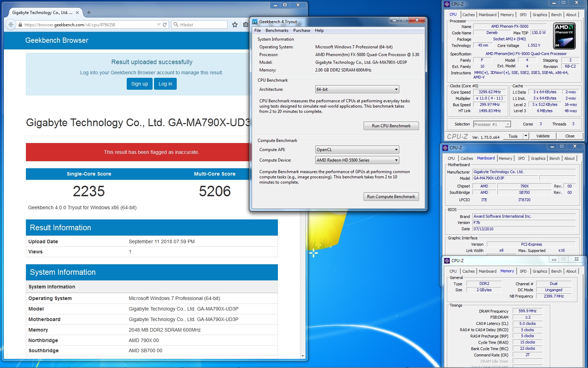Viewport: 588px width, 368px height.
Task: Open the URL history dropdown arrow
Action: (159, 25)
